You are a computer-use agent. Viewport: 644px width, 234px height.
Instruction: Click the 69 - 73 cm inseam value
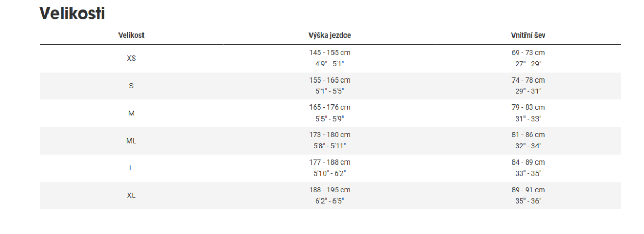coord(528,53)
